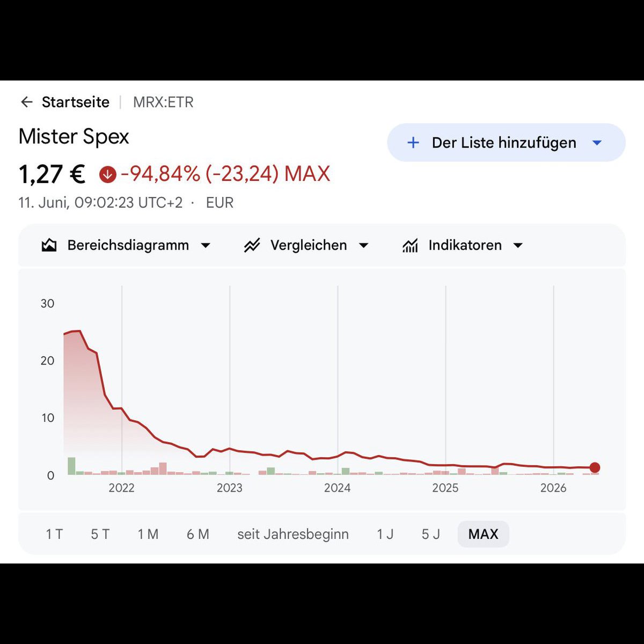644x644 pixels.
Task: Expand the Indikatoren dropdown arrow
Action: click(518, 246)
